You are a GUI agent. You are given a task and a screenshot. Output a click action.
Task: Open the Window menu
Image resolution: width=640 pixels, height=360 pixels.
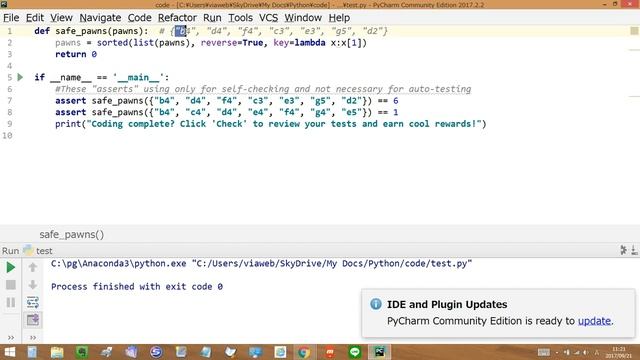click(x=303, y=18)
